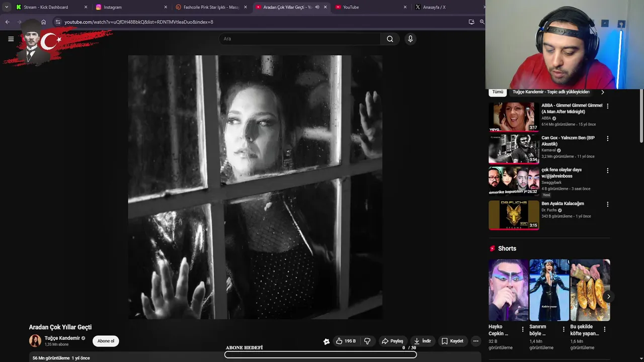This screenshot has height=362, width=644.
Task: Like the video with 195 B thumbs up
Action: coord(346,341)
